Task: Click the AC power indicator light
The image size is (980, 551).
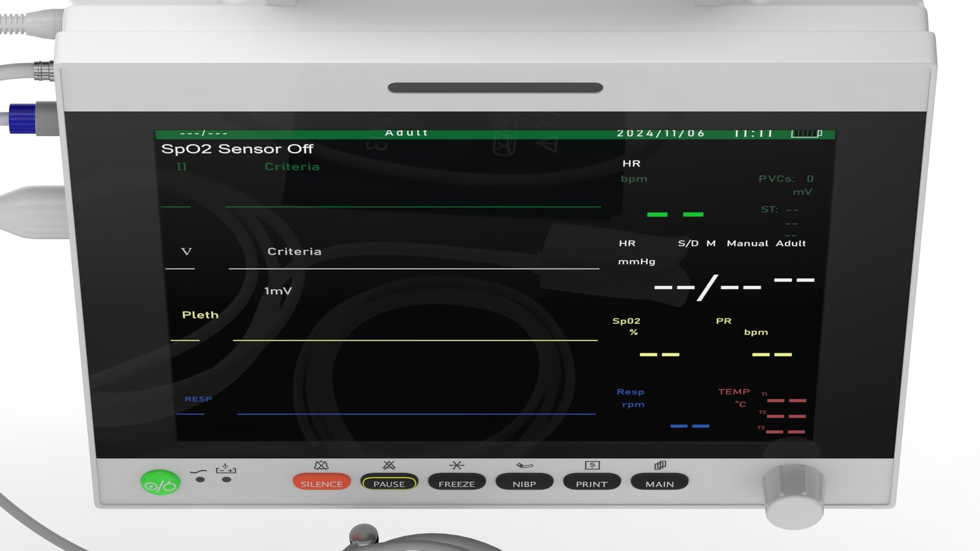Action: pos(200,480)
